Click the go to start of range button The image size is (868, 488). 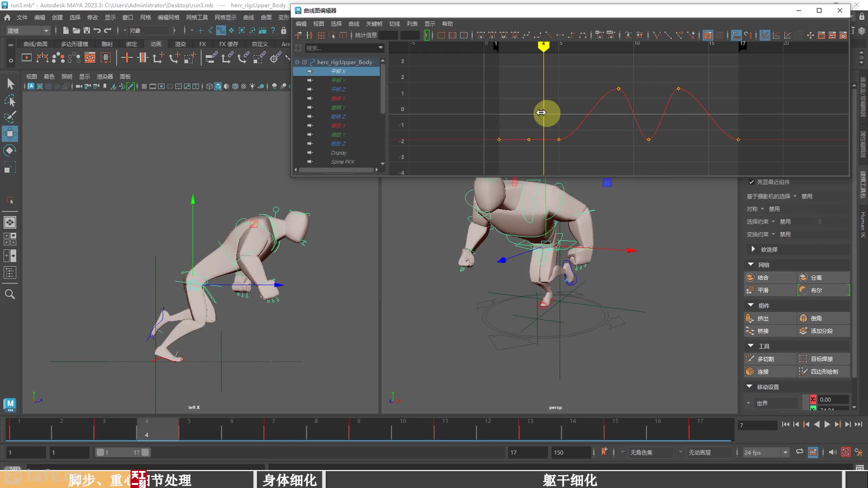click(786, 424)
